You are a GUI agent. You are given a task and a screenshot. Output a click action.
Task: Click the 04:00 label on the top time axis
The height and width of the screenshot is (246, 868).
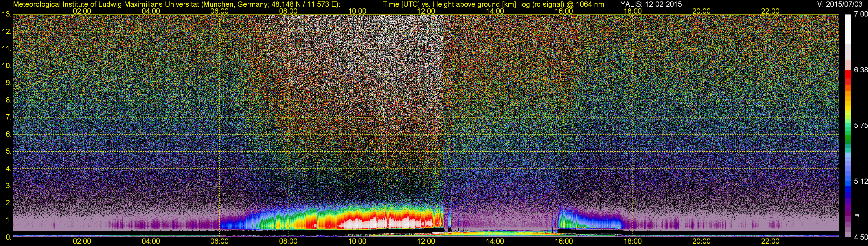coord(151,11)
